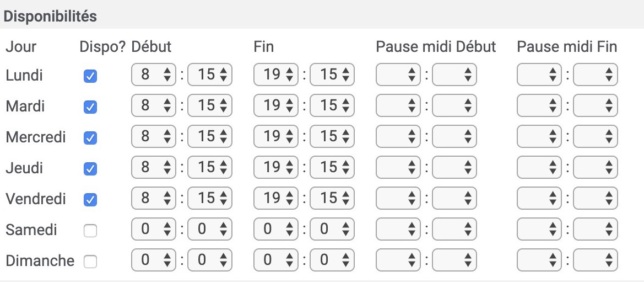Select Vendredi lunch break start hour
This screenshot has width=644, height=282.
click(x=398, y=198)
